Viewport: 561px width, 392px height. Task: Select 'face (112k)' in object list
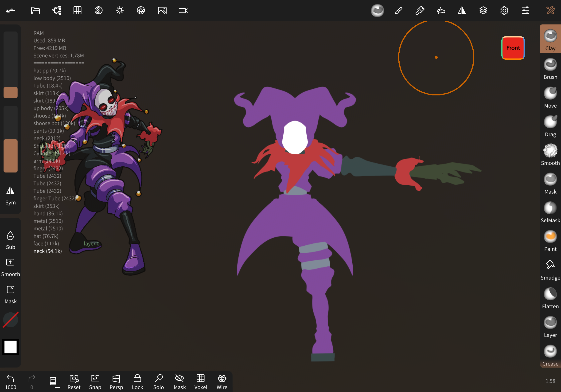coord(46,243)
